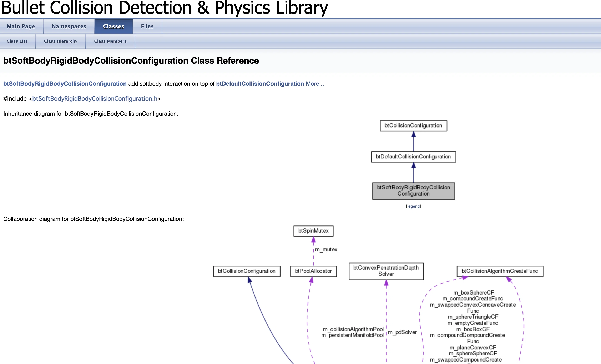Screen dimensions: 601x364
Task: Switch to the Namespaces tab
Action: 69,26
